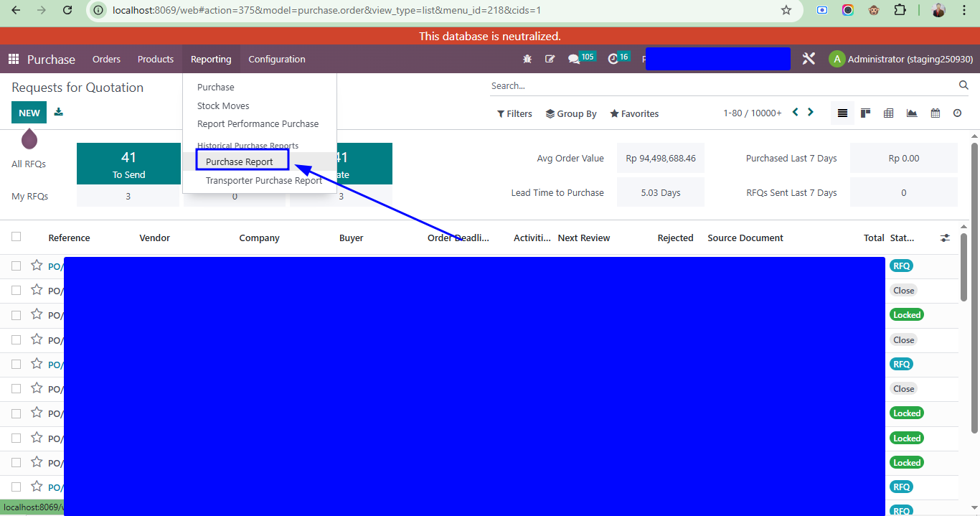Click the wrench and screwdriver tools icon

tap(809, 59)
